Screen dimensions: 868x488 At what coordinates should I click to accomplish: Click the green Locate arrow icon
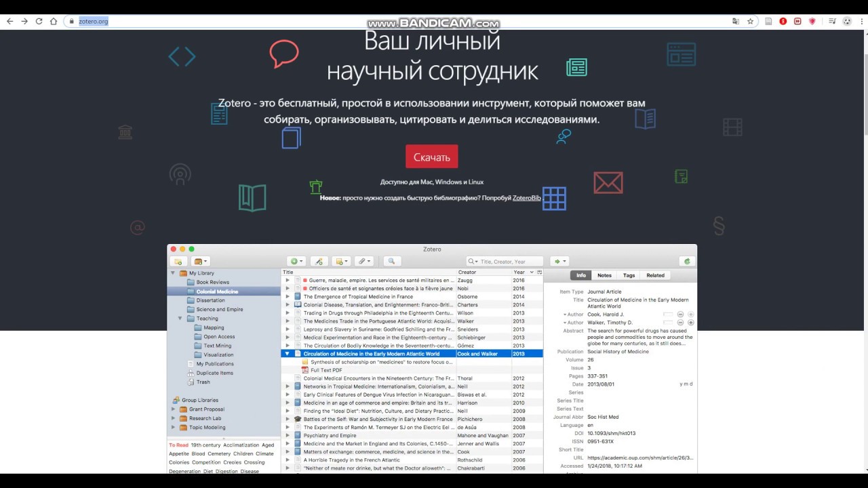point(559,261)
